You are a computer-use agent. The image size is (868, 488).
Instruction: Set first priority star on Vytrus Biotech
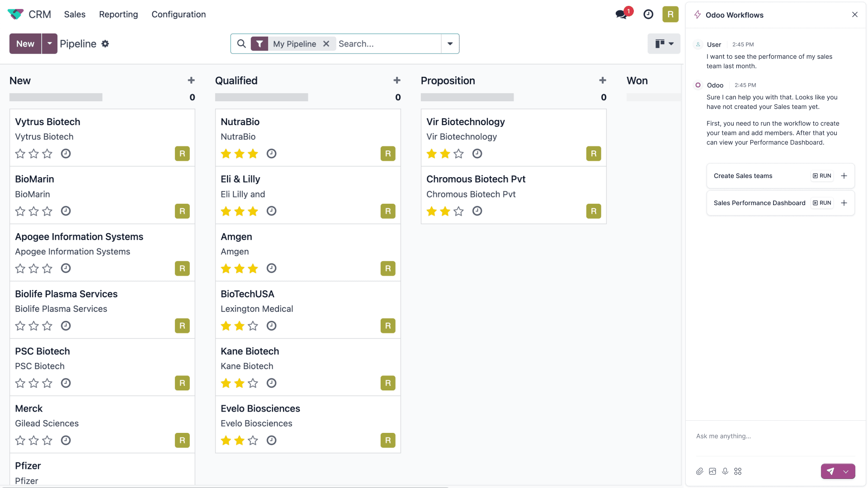pos(20,154)
